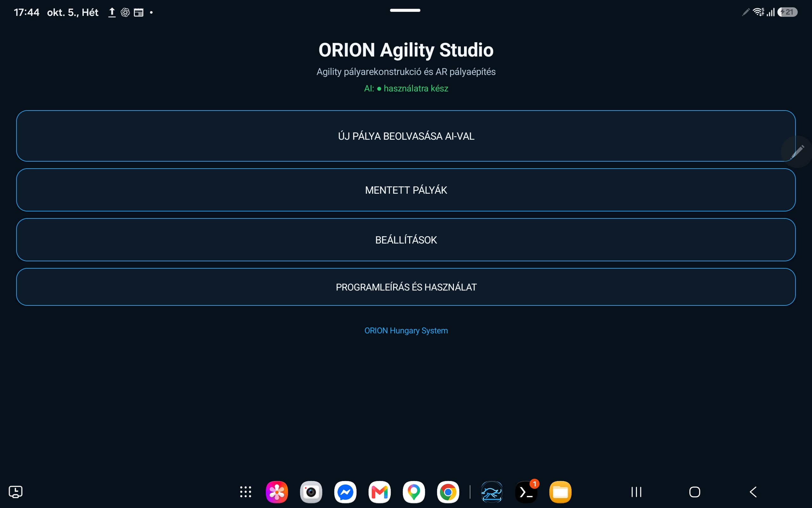
Task: Open Gmail from the taskbar
Action: pos(379,492)
